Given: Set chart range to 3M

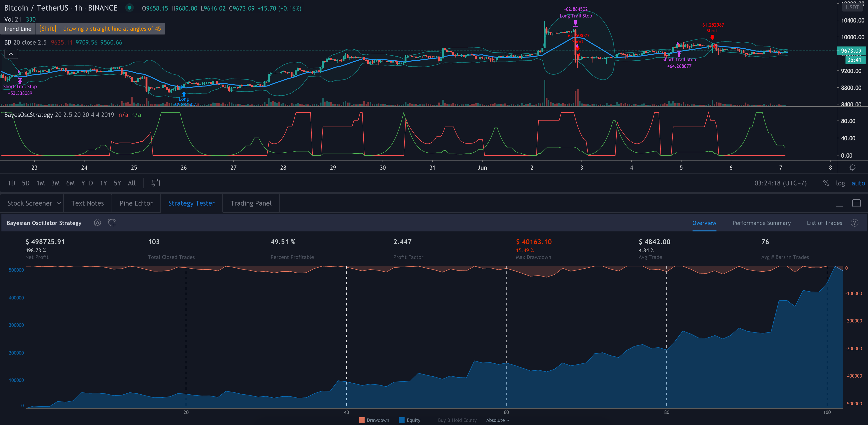Looking at the screenshot, I should pos(55,183).
